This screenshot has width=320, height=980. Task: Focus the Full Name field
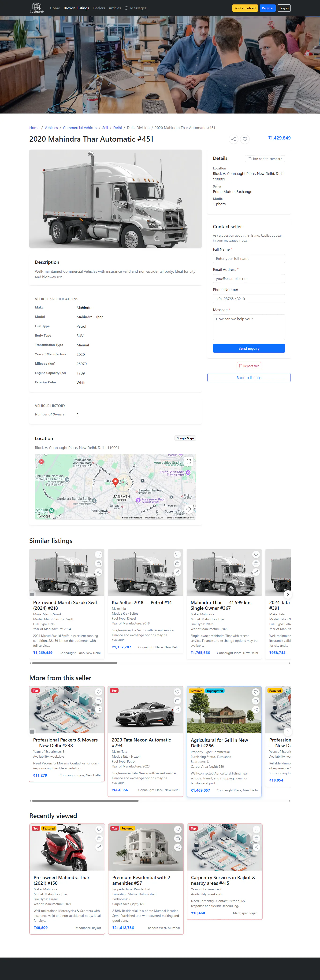tap(249, 259)
